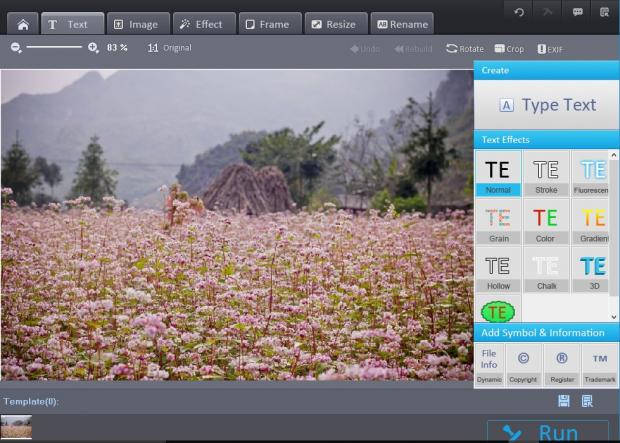
Task: Select the Stroke text effect
Action: coord(546,174)
